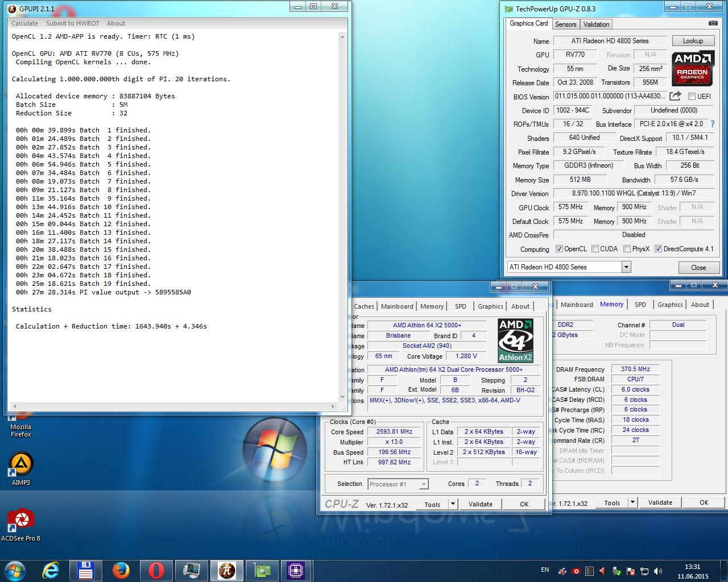728x582 pixels.
Task: Open the Caches tab in CPU-Z
Action: point(364,306)
